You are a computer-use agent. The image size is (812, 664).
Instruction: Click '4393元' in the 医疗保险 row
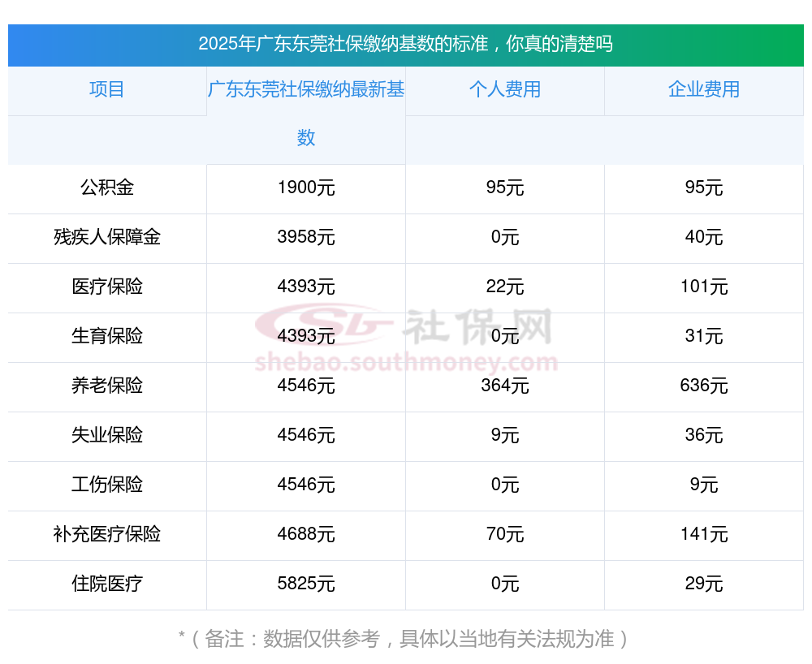point(306,287)
